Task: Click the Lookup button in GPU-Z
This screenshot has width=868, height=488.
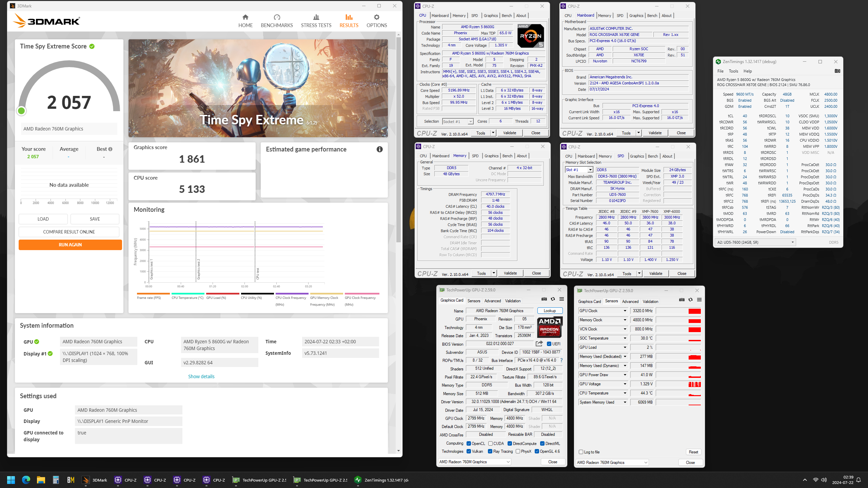Action: click(x=550, y=311)
